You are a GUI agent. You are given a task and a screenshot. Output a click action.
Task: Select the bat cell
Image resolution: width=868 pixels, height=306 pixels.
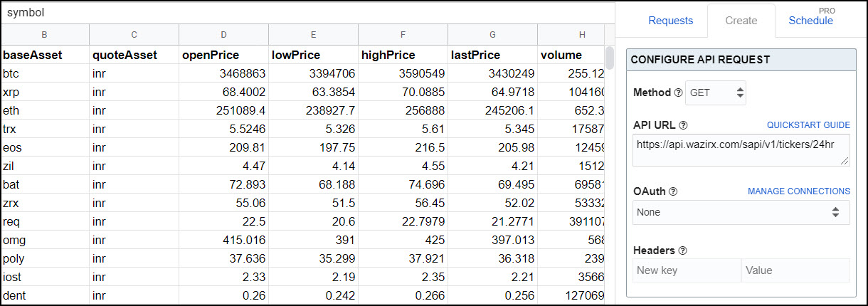45,184
